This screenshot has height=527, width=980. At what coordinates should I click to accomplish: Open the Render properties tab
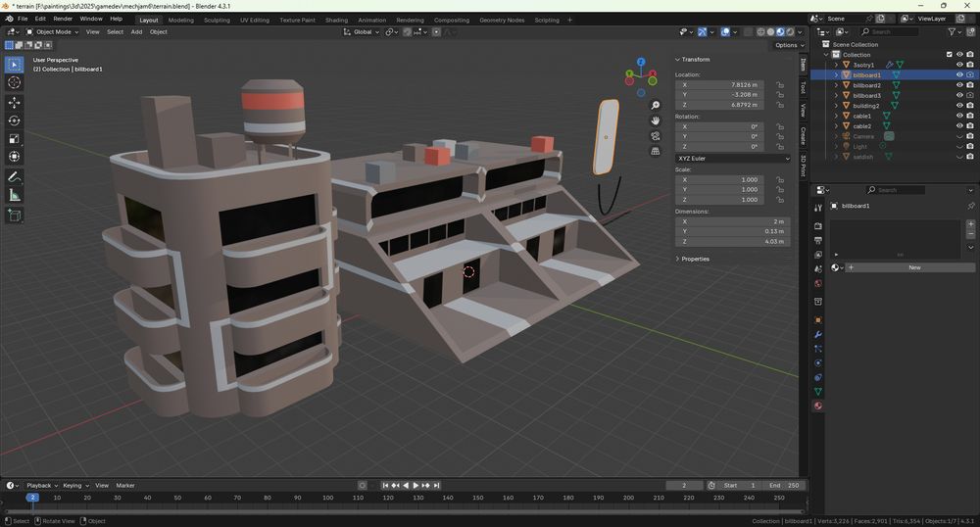818,225
